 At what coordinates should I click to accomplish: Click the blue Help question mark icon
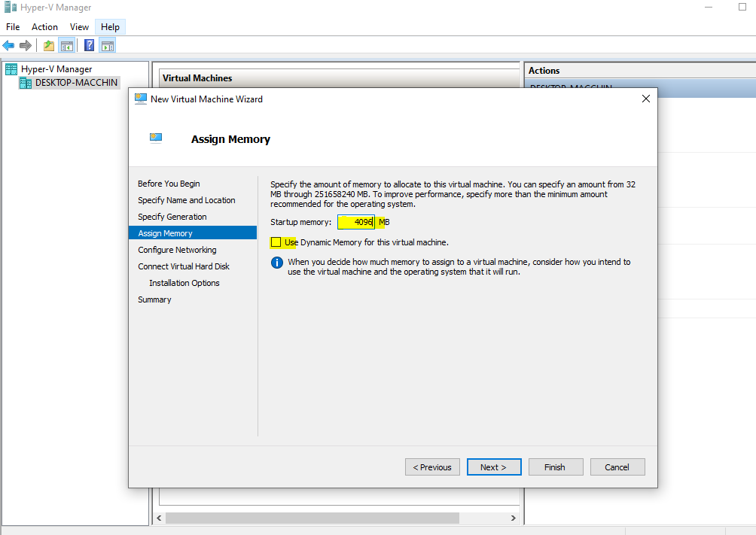click(x=90, y=45)
